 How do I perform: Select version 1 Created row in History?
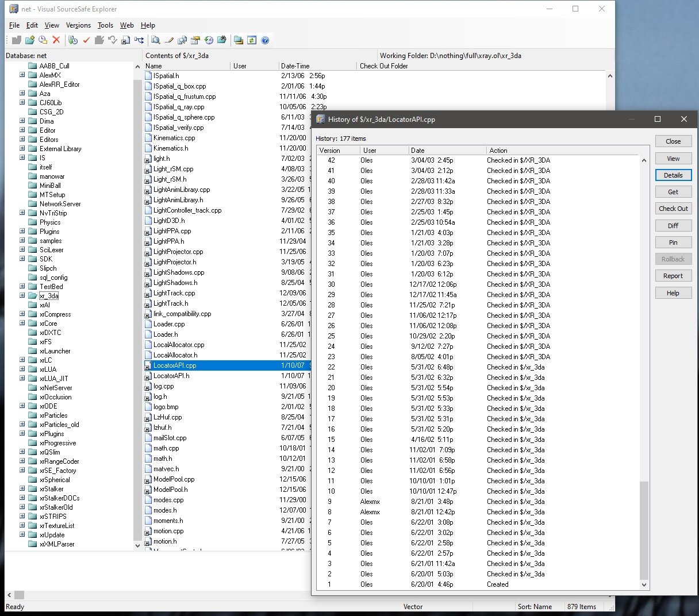click(x=478, y=584)
